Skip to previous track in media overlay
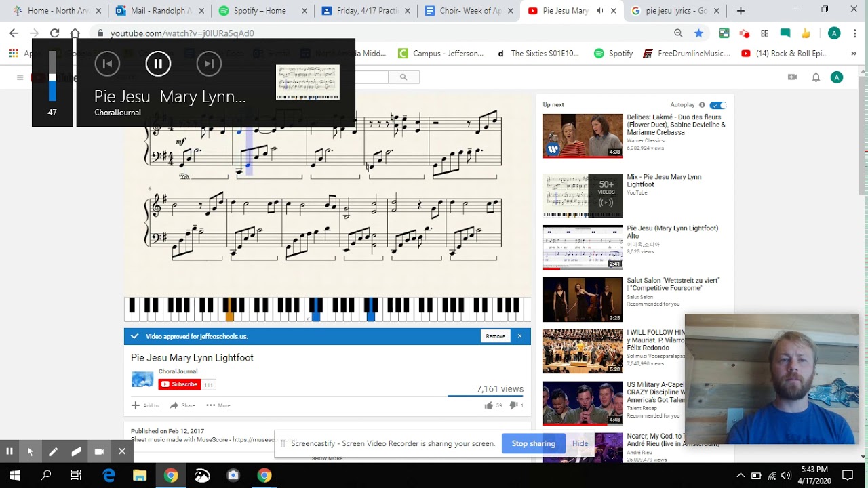The image size is (868, 488). [x=107, y=64]
